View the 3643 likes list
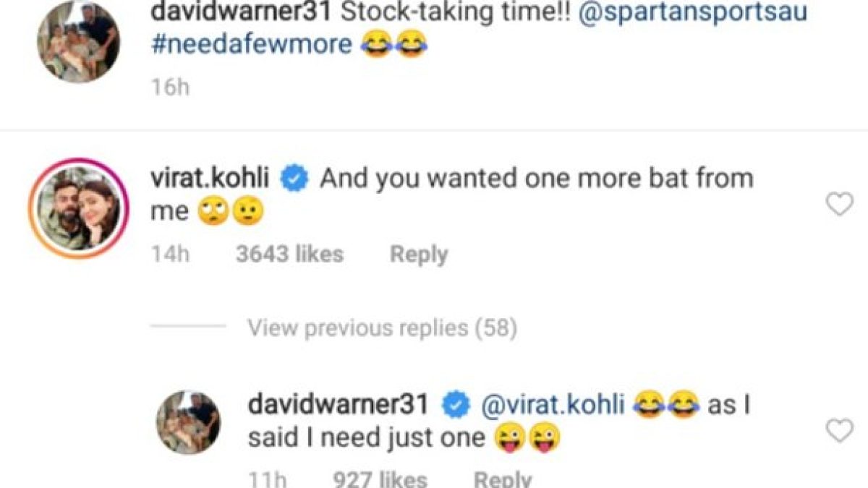This screenshot has width=868, height=488. 289,254
